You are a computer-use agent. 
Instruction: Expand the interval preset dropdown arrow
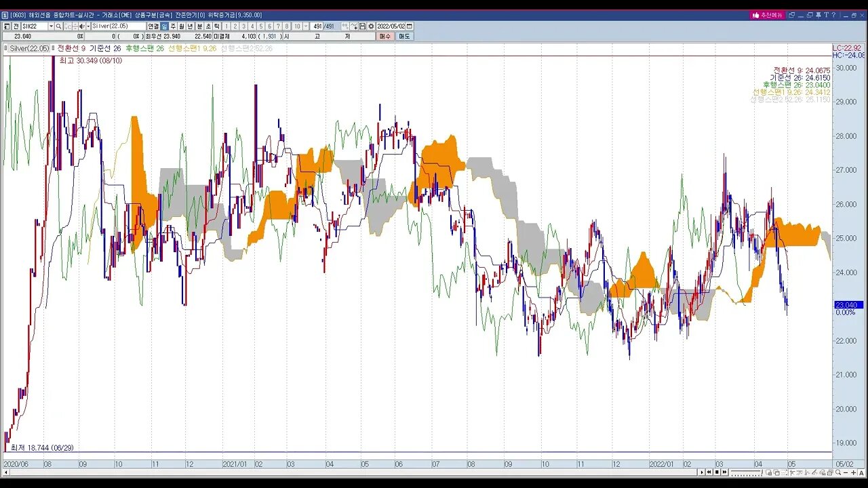pyautogui.click(x=305, y=26)
